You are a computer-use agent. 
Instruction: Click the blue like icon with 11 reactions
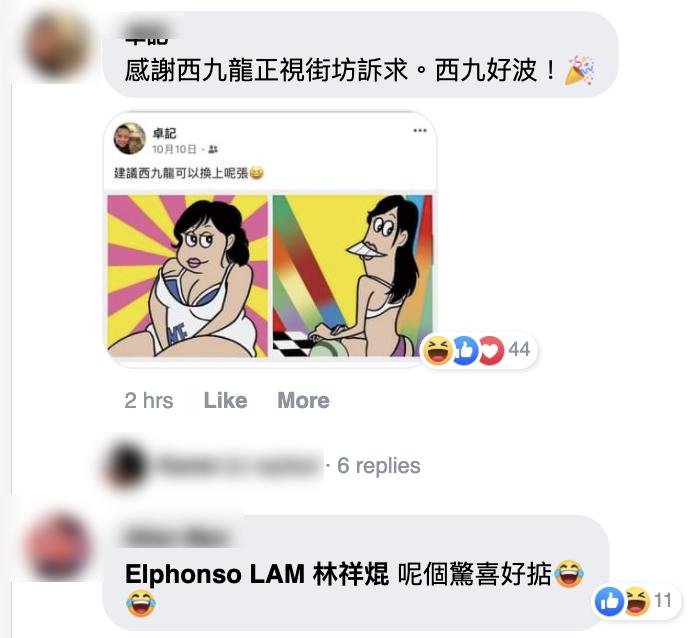pos(609,601)
